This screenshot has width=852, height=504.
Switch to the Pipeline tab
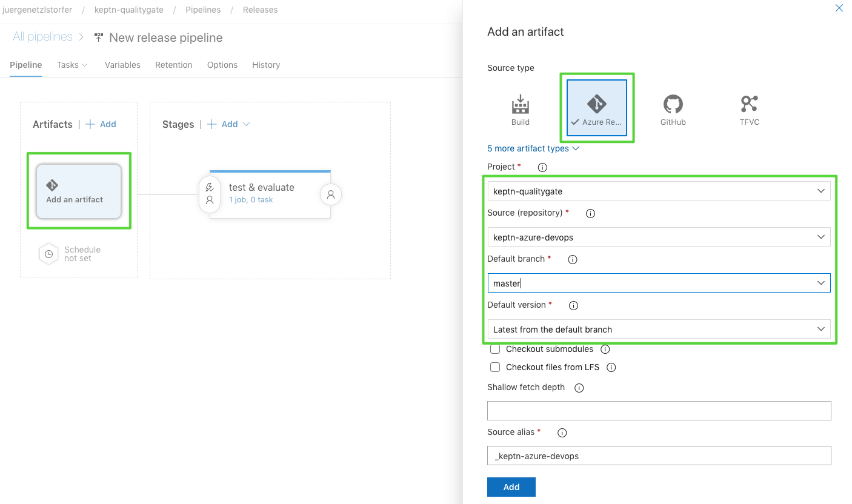[26, 65]
